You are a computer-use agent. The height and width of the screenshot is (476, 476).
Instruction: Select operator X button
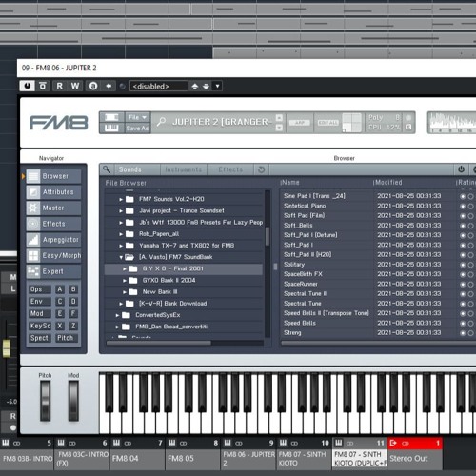pyautogui.click(x=60, y=326)
